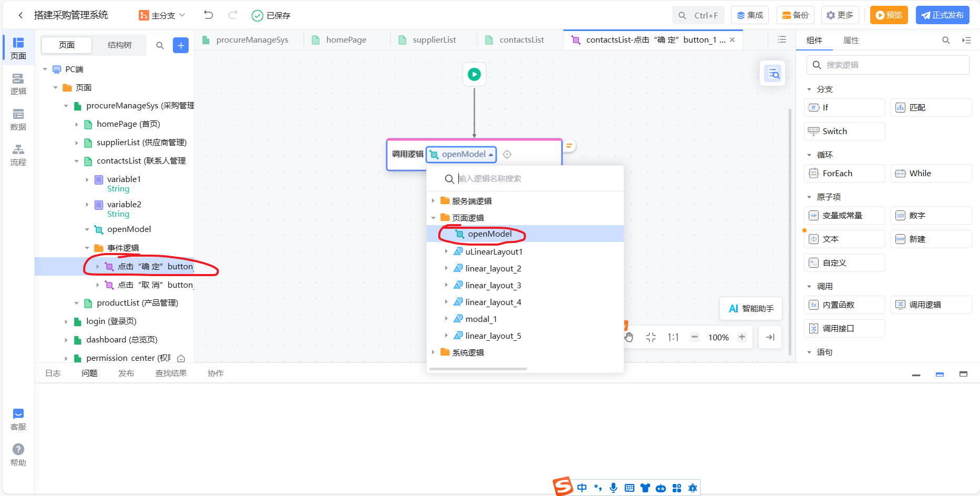980x496 pixels.
Task: Select the ForEach loop component
Action: (844, 174)
